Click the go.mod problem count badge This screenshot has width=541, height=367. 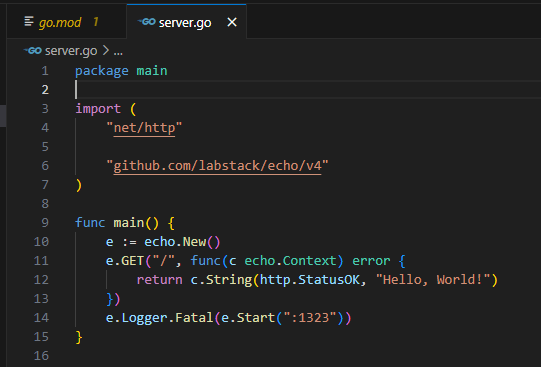coord(96,22)
